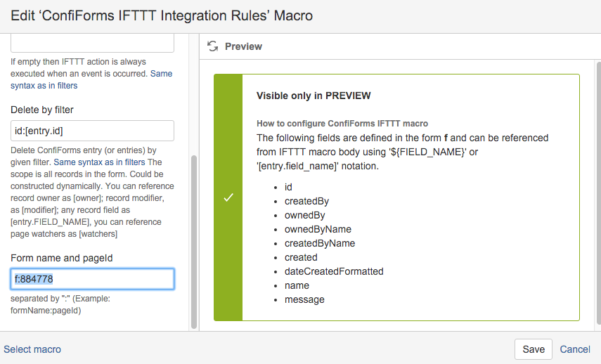Open the Select macro link
This screenshot has width=601, height=364.
32,349
